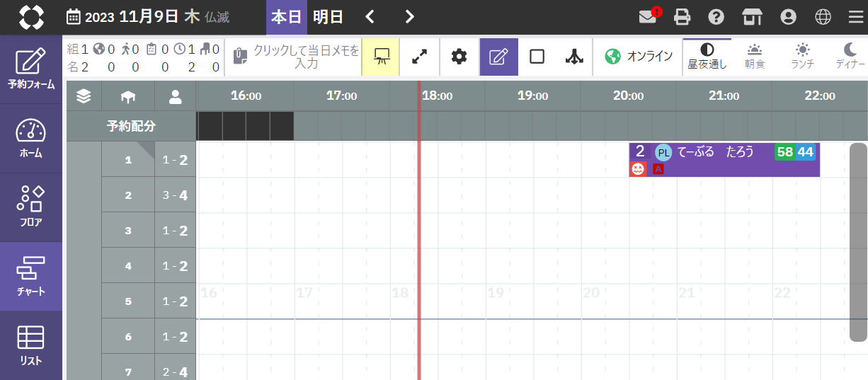Open language globe icon
The width and height of the screenshot is (868, 380).
(823, 17)
